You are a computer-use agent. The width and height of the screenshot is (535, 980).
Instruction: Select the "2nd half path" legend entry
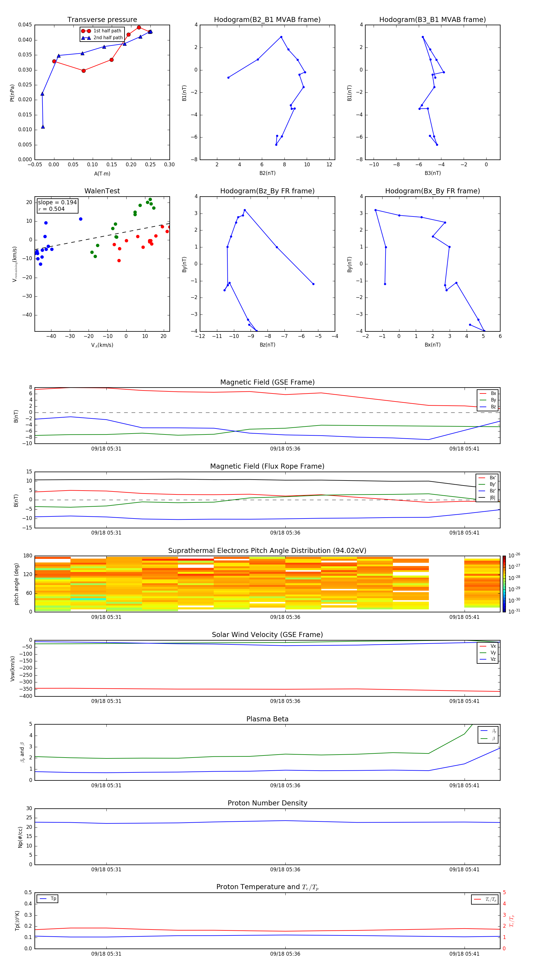pyautogui.click(x=103, y=38)
